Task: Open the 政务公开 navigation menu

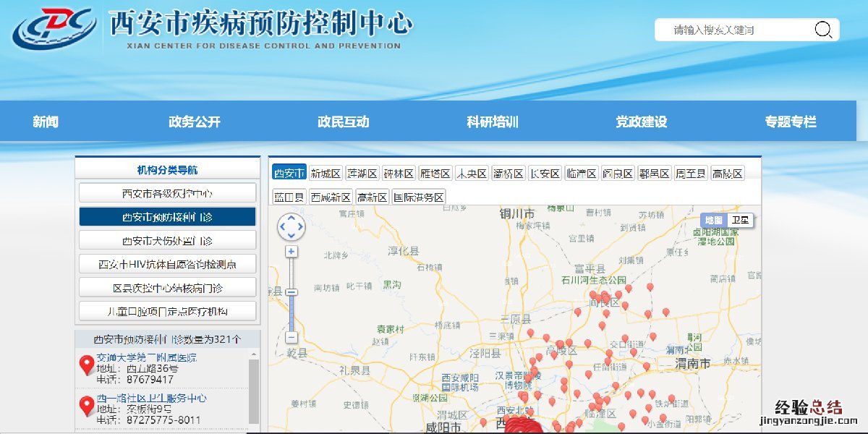Action: tap(195, 122)
